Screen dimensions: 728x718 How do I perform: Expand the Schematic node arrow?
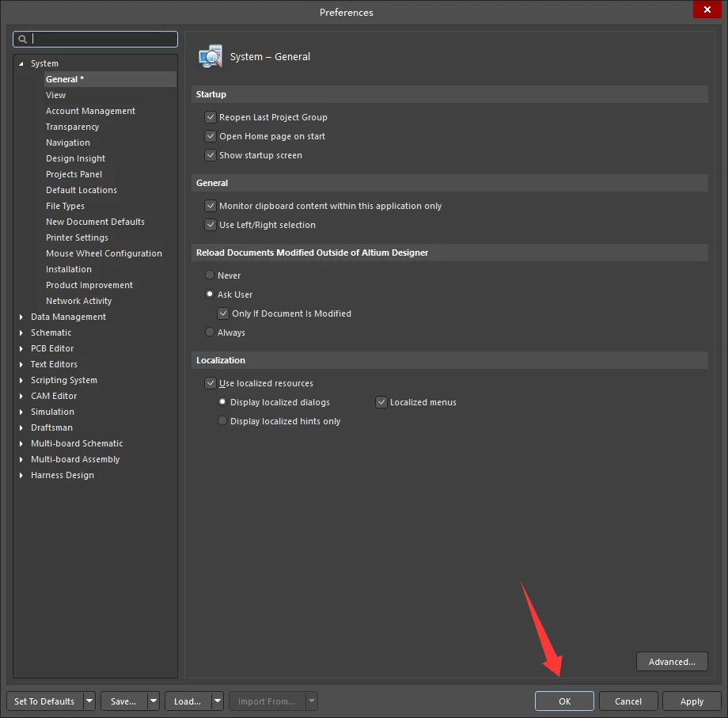(21, 333)
